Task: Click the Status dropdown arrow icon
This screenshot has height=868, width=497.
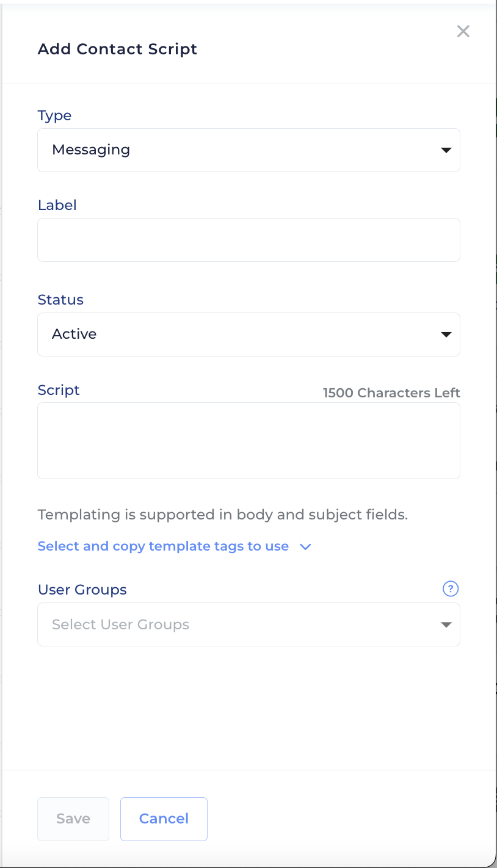Action: pos(446,334)
